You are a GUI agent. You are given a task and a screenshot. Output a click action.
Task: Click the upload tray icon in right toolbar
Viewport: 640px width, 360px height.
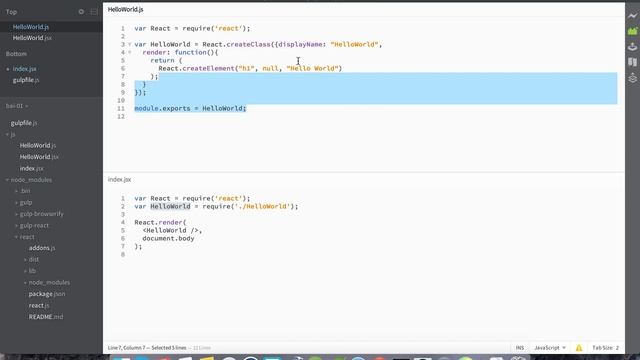click(632, 47)
